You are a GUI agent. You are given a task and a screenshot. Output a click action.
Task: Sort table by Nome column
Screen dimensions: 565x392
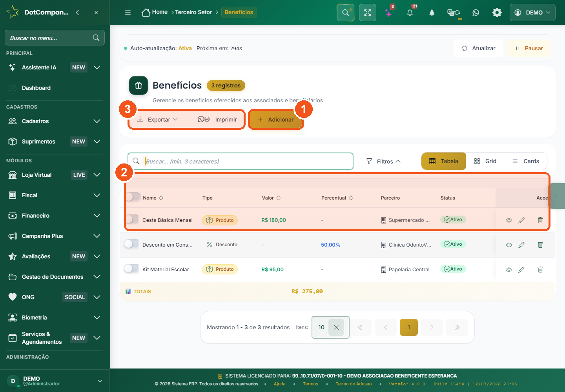point(153,198)
